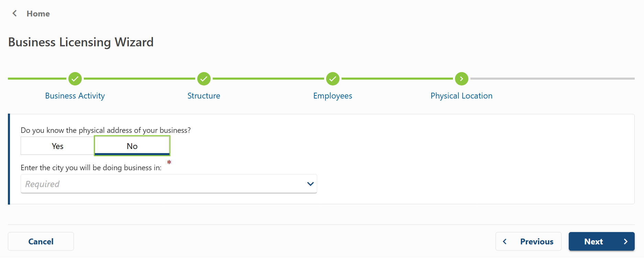Open the Business Activity step label
The image size is (644, 265).
pyautogui.click(x=75, y=96)
